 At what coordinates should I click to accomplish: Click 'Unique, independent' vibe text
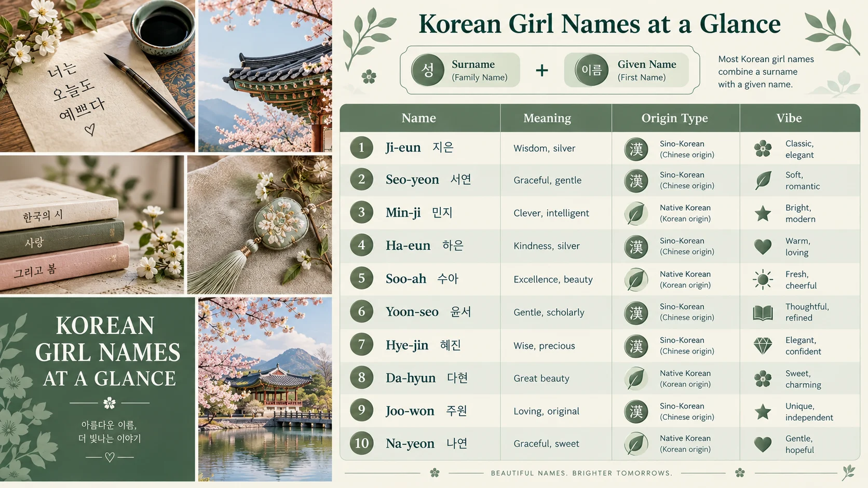click(x=809, y=412)
